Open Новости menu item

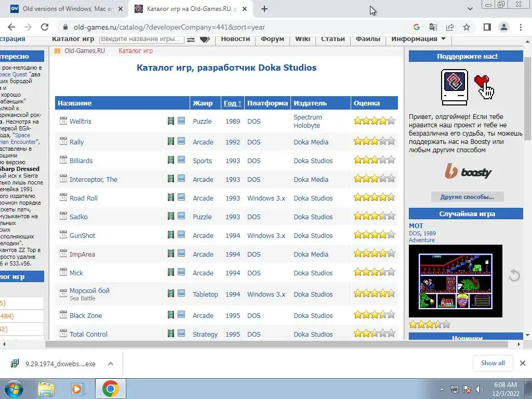pos(235,39)
